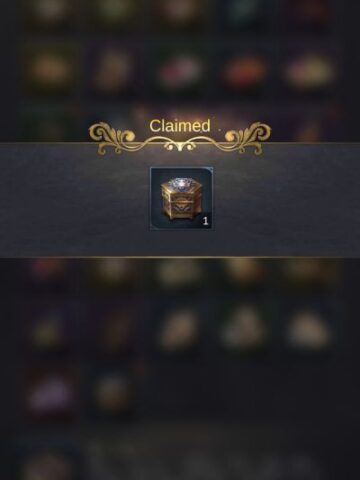360x480 pixels.
Task: Tap the blurred tan triangular item in background
Action: (x=244, y=327)
